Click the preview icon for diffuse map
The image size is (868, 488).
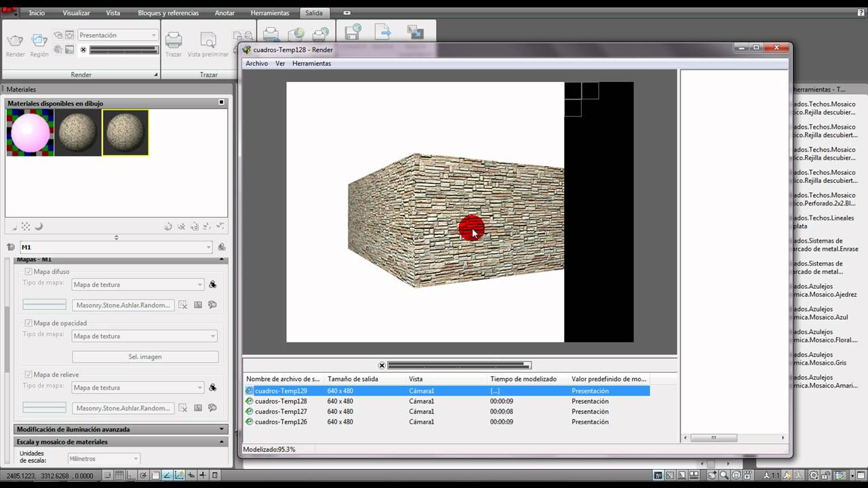pyautogui.click(x=212, y=305)
